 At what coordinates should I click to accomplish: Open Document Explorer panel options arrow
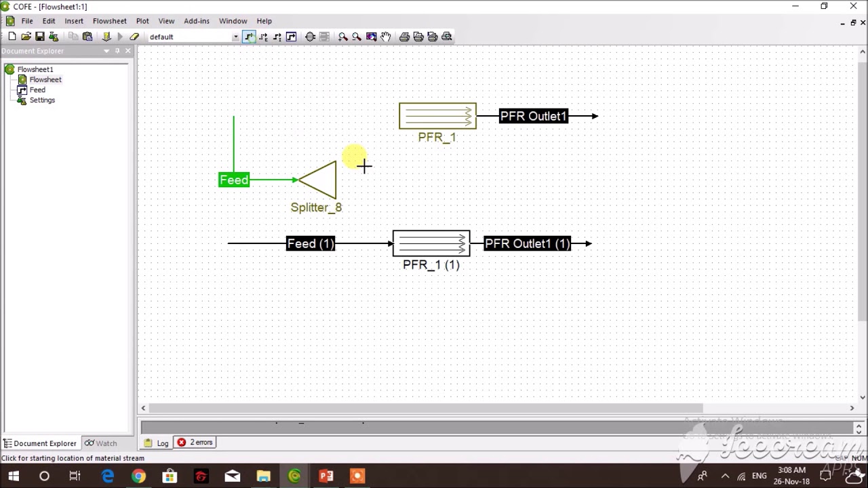[106, 51]
